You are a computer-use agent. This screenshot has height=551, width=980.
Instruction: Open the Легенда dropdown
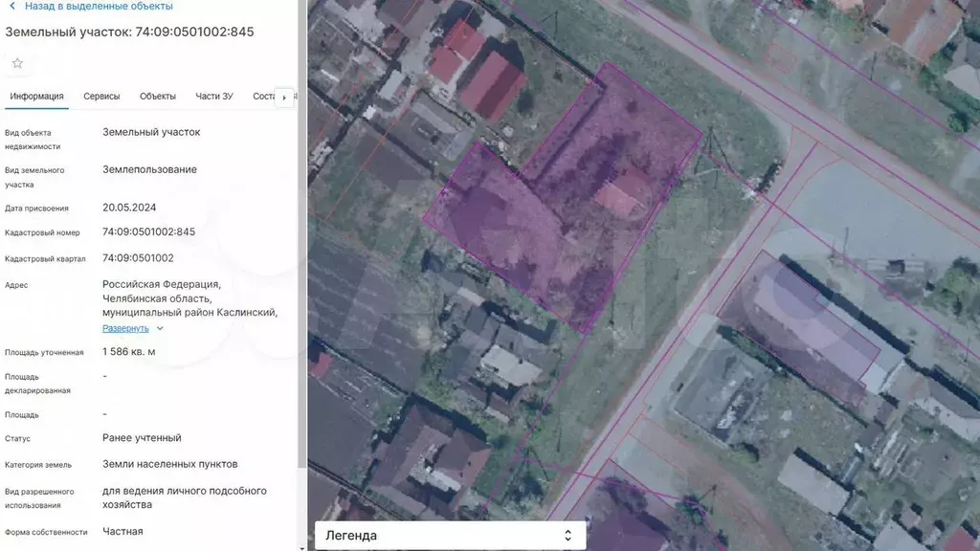click(448, 536)
